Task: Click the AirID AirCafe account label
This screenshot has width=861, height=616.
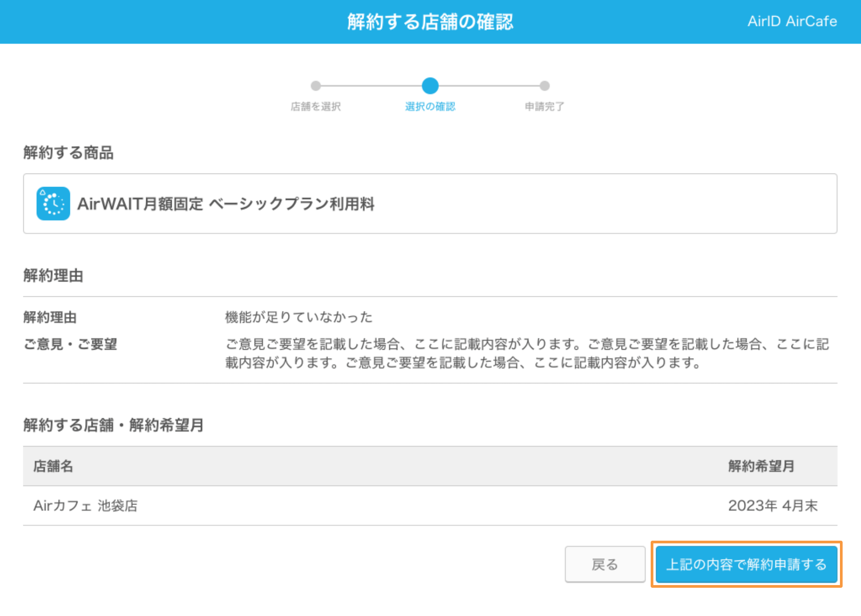Action: tap(792, 21)
